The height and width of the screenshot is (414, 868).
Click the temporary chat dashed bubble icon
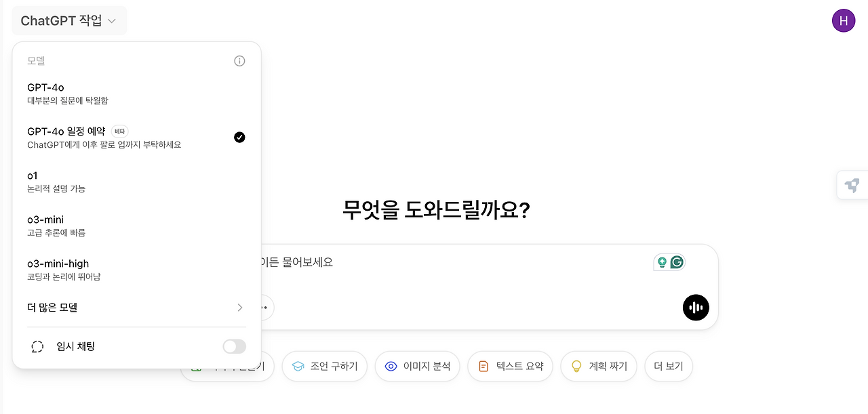tap(37, 347)
